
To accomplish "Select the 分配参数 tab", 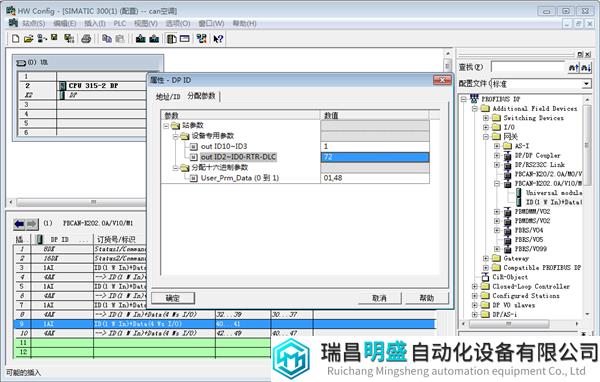I will click(x=201, y=96).
